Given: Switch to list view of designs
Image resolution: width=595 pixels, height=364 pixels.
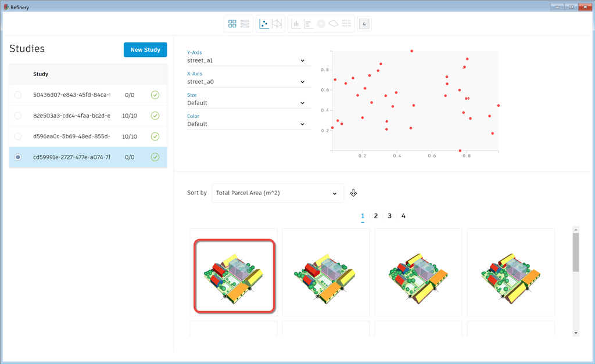Looking at the screenshot, I should coord(245,24).
